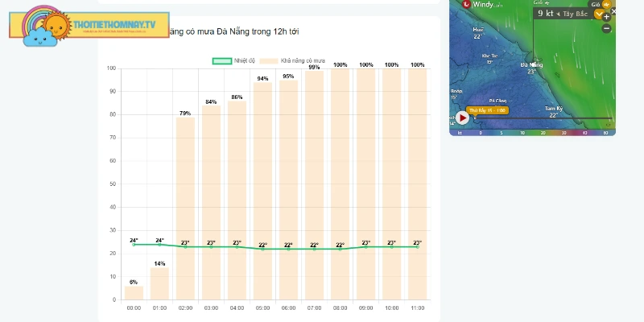Click the kt wind unit on scale

click(460, 133)
